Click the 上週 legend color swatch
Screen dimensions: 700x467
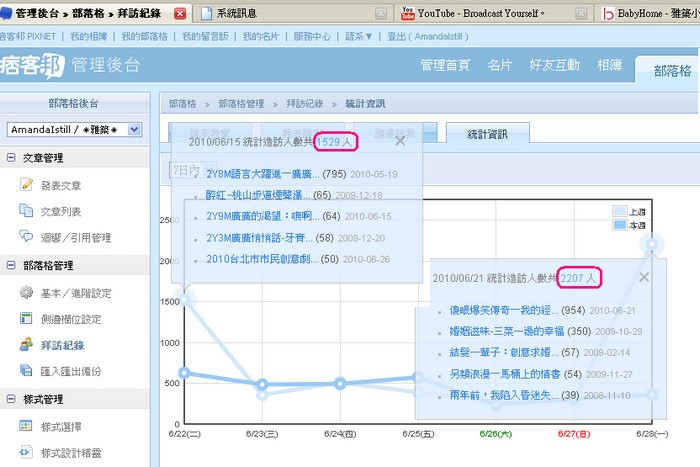click(x=620, y=211)
